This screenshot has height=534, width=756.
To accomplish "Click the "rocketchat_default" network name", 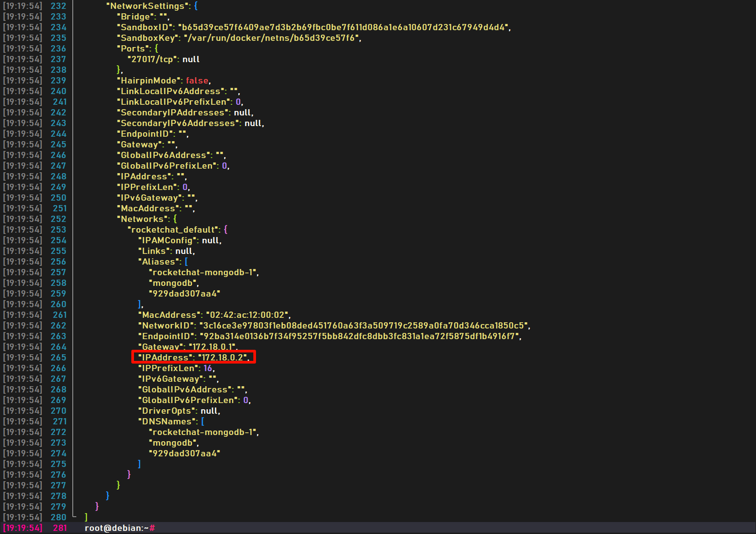I will (173, 230).
